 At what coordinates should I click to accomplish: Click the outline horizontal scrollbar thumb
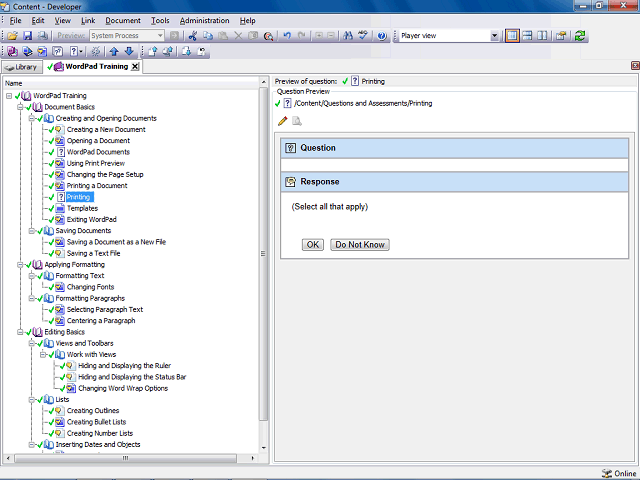126,458
